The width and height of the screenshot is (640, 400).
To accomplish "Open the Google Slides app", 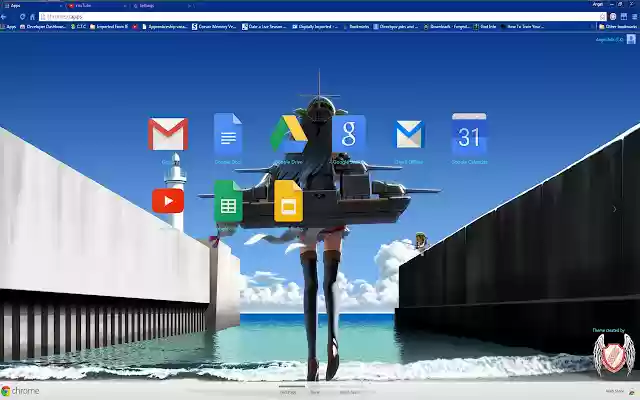I will 288,201.
